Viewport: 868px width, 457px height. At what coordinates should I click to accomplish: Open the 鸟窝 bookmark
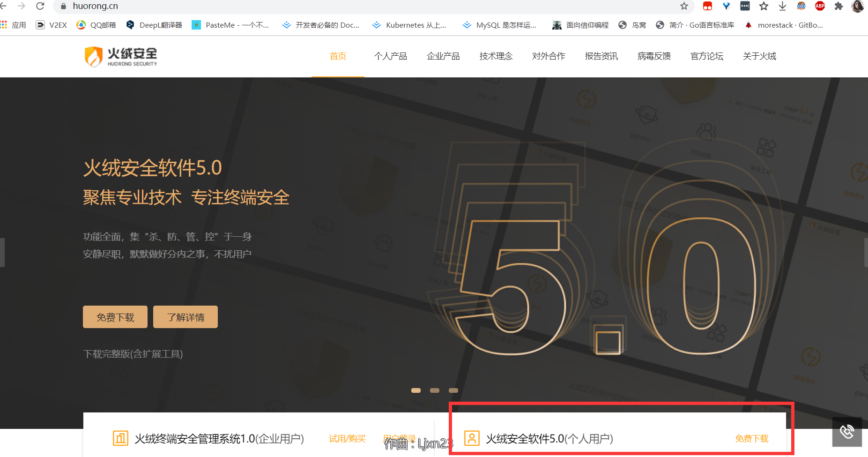point(632,25)
